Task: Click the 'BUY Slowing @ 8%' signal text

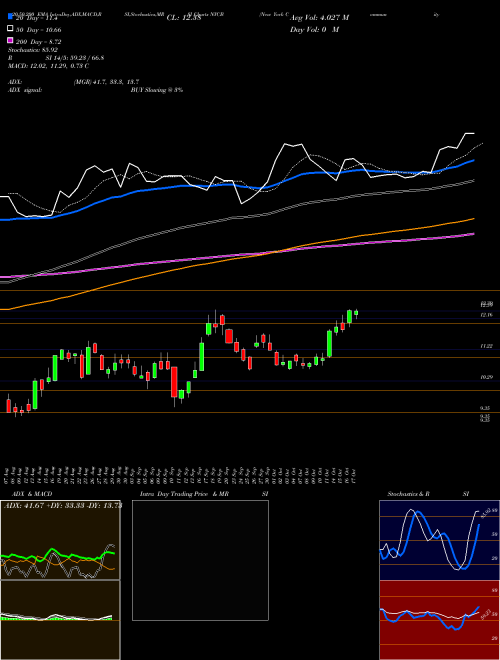Action: click(x=157, y=90)
